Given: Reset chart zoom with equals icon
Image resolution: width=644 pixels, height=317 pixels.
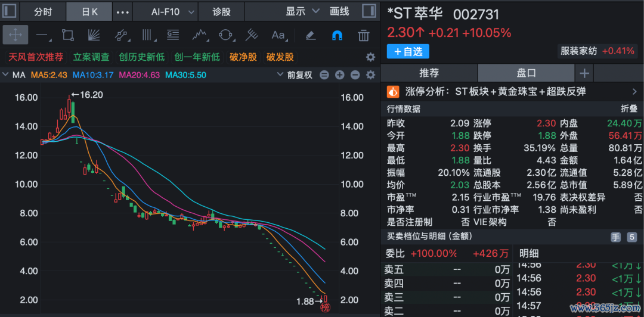Looking at the screenshot, I should (324, 75).
